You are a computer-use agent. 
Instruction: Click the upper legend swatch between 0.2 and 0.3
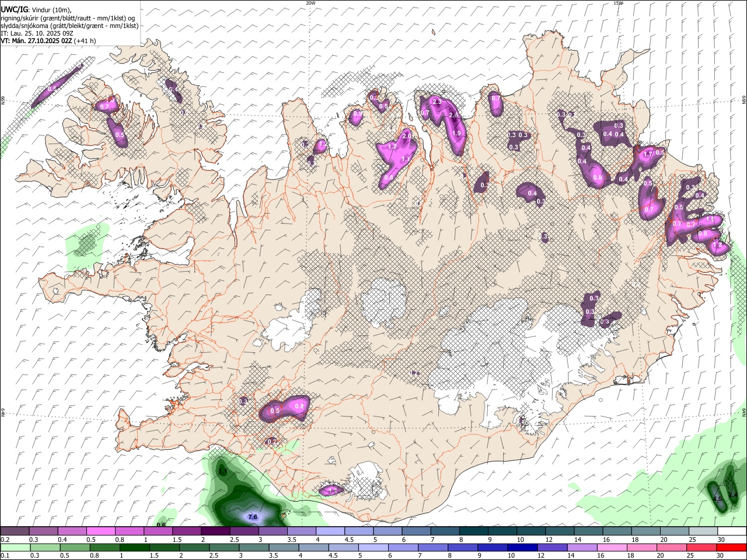click(15, 531)
